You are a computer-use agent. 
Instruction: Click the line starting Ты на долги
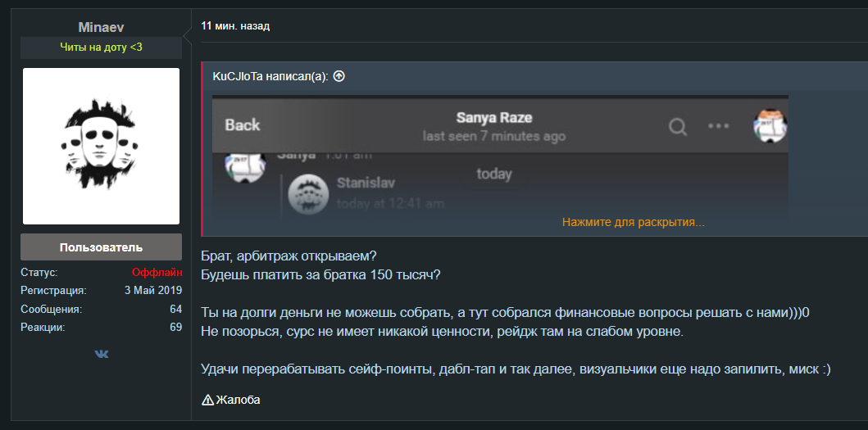click(x=506, y=313)
